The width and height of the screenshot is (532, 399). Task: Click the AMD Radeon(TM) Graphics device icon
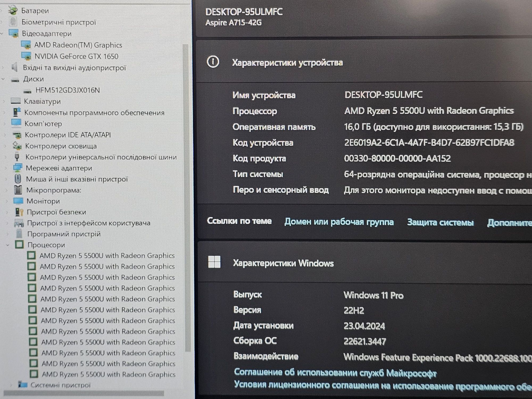(26, 45)
